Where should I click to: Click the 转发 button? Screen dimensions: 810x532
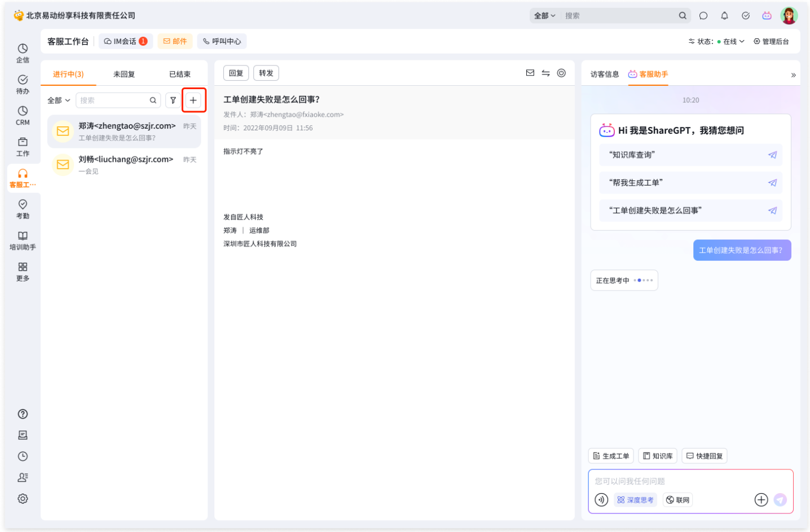click(266, 73)
